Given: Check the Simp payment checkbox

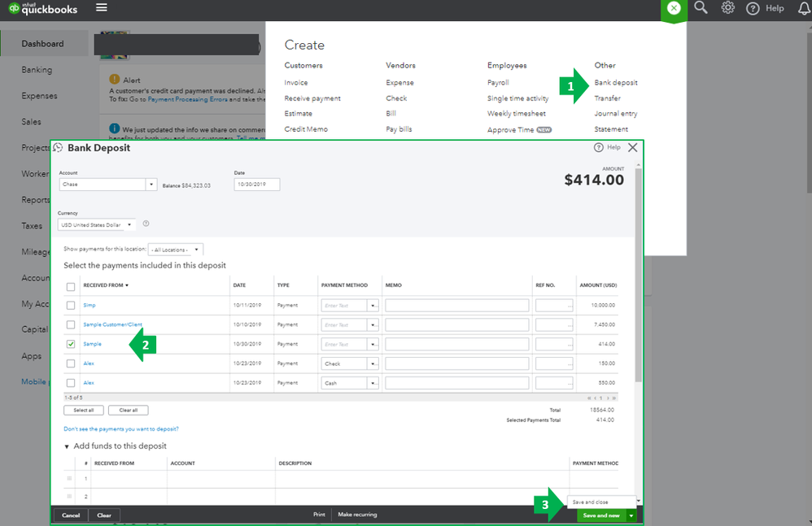Looking at the screenshot, I should point(71,306).
